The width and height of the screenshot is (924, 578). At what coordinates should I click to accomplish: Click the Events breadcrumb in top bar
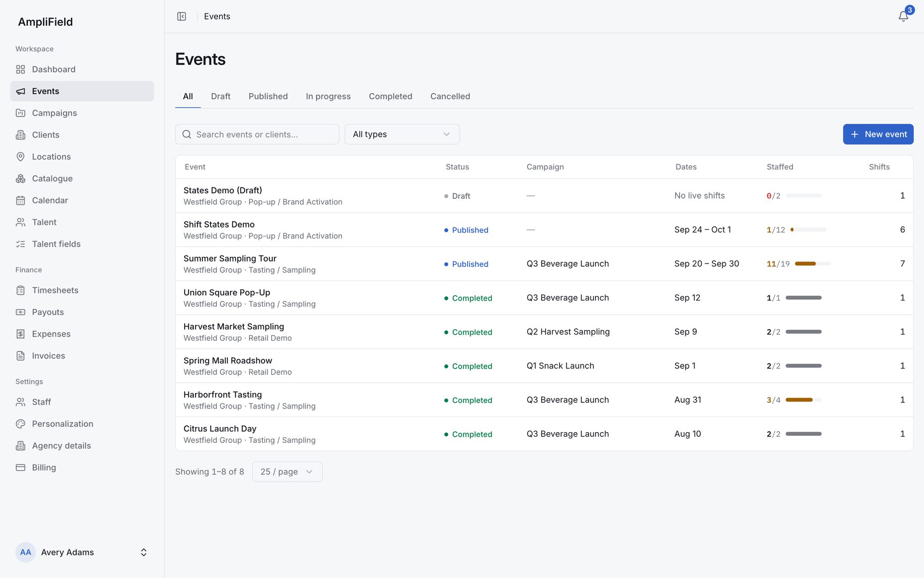pos(217,16)
